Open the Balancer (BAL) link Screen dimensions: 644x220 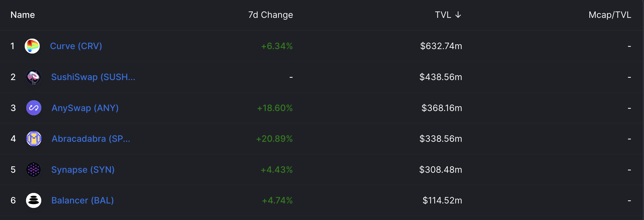click(83, 201)
